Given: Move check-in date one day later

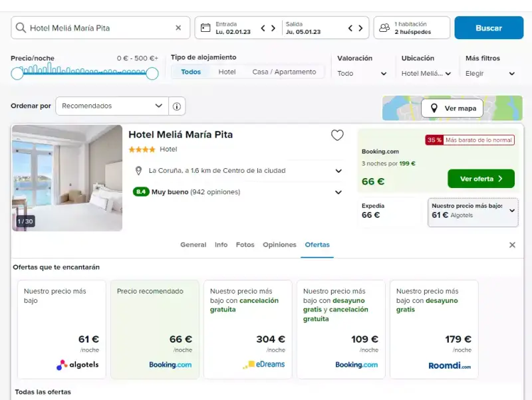Looking at the screenshot, I should click(x=273, y=28).
